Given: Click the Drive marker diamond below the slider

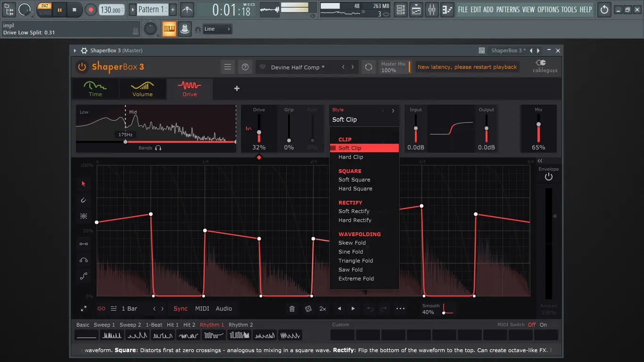Looking at the screenshot, I should click(x=259, y=157).
